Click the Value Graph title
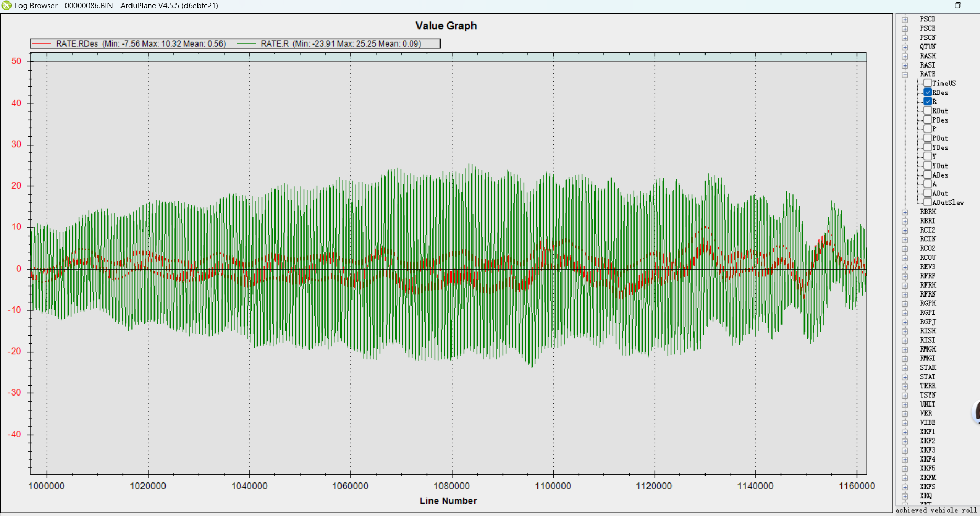This screenshot has width=980, height=516. 446,26
